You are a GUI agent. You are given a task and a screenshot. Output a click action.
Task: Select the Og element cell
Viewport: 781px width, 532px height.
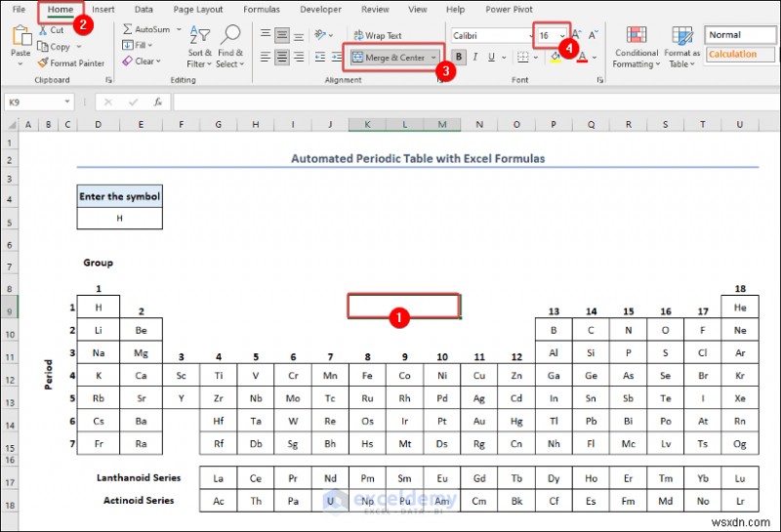tap(740, 443)
